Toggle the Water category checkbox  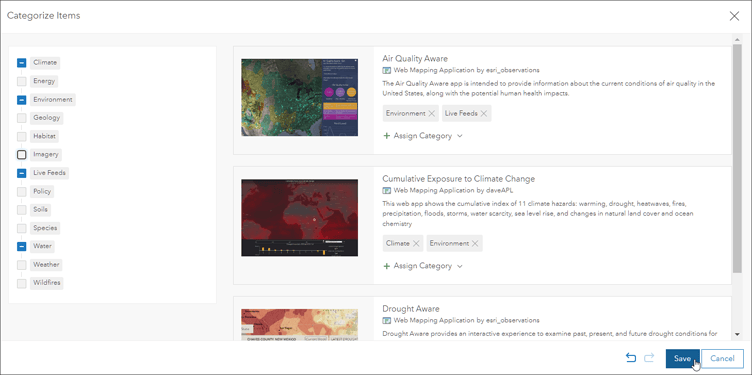point(22,246)
